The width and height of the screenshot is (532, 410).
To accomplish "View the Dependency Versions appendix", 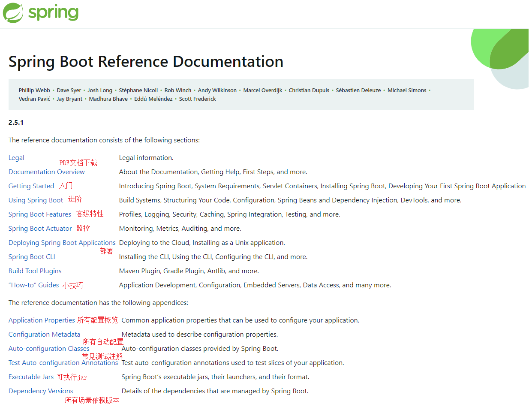I will pyautogui.click(x=41, y=391).
